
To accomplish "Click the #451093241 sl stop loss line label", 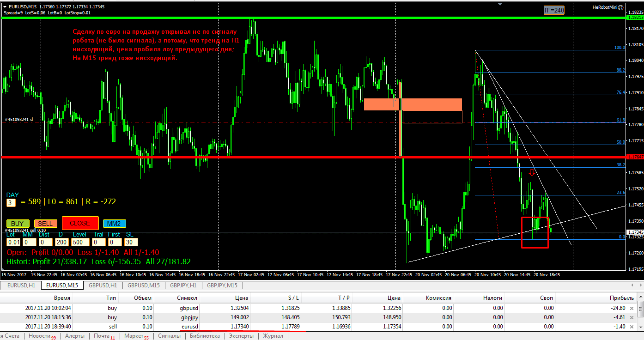I will (19, 120).
